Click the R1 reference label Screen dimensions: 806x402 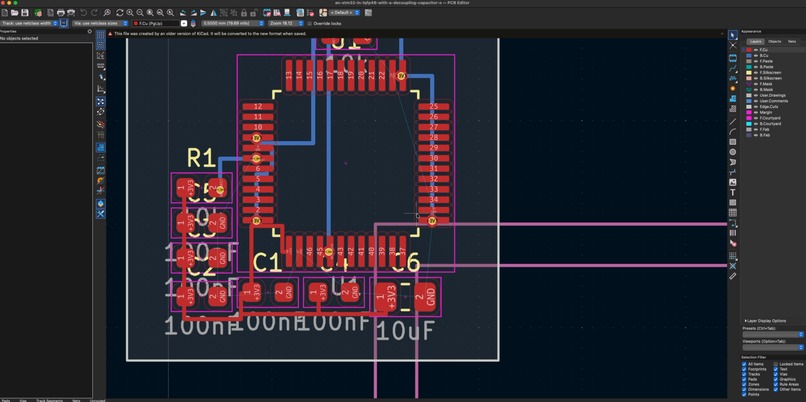pos(201,158)
